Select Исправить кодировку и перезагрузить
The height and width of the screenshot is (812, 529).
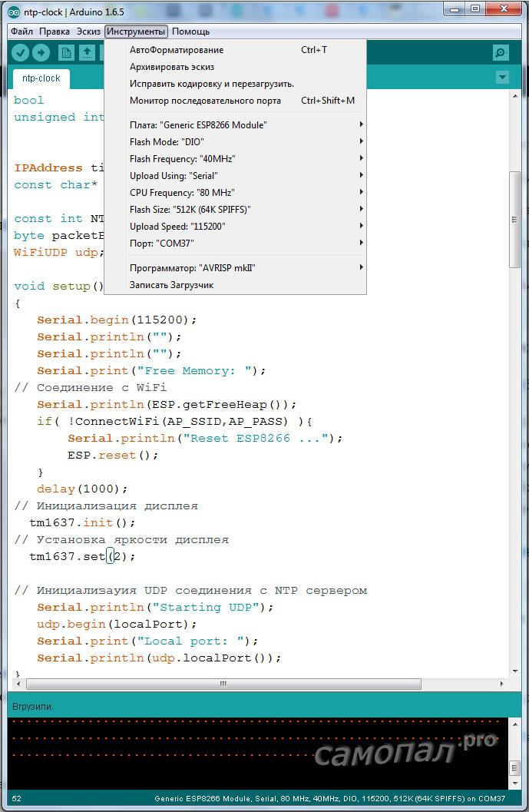(x=236, y=84)
